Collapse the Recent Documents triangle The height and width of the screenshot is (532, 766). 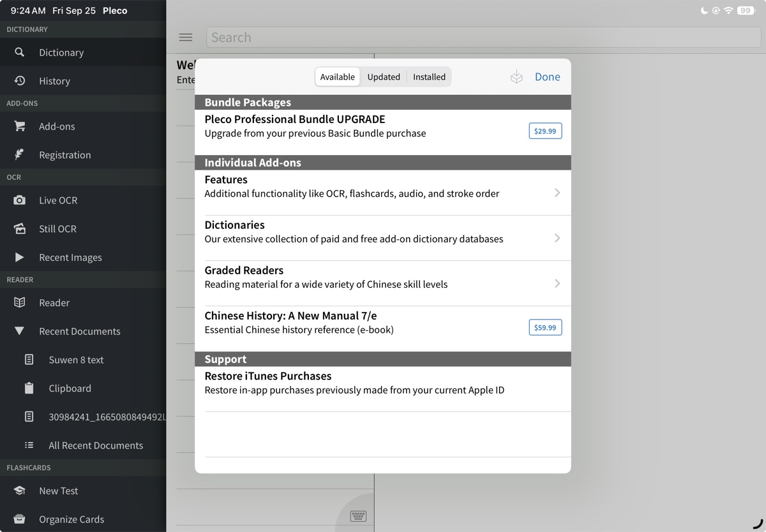pyautogui.click(x=20, y=331)
